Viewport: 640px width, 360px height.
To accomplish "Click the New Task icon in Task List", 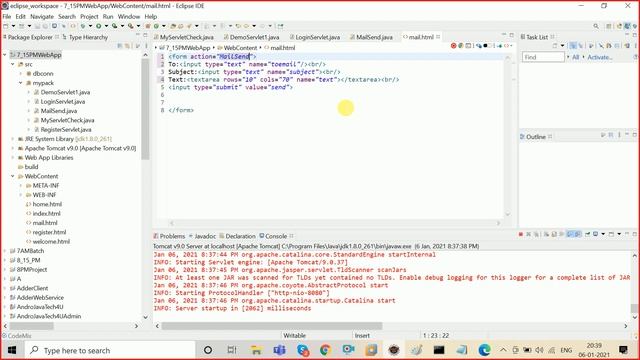I will [556, 46].
